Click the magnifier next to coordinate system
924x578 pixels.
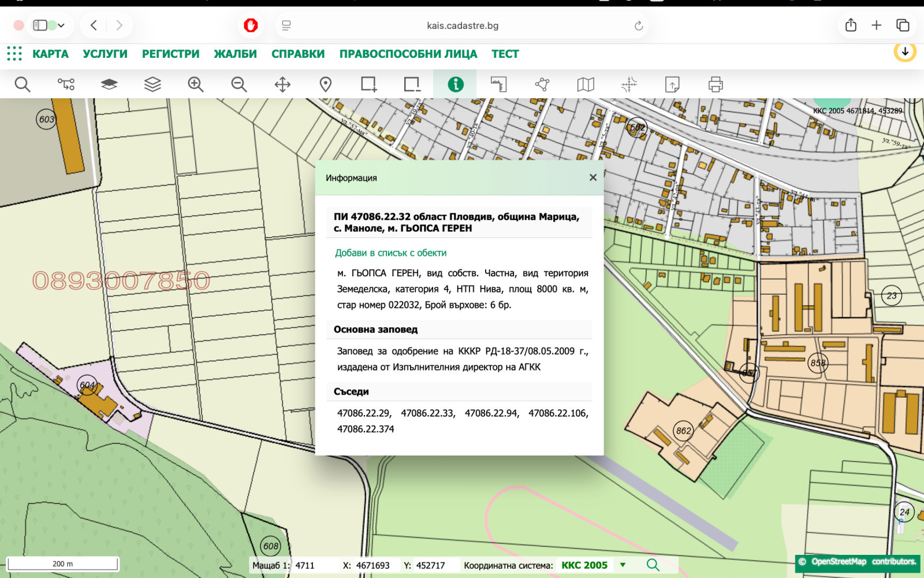pyautogui.click(x=653, y=565)
